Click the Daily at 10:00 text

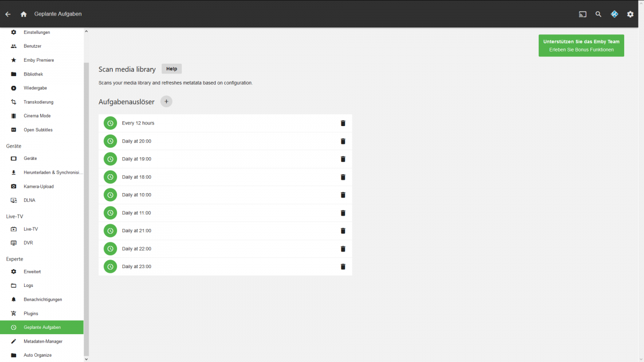(136, 195)
